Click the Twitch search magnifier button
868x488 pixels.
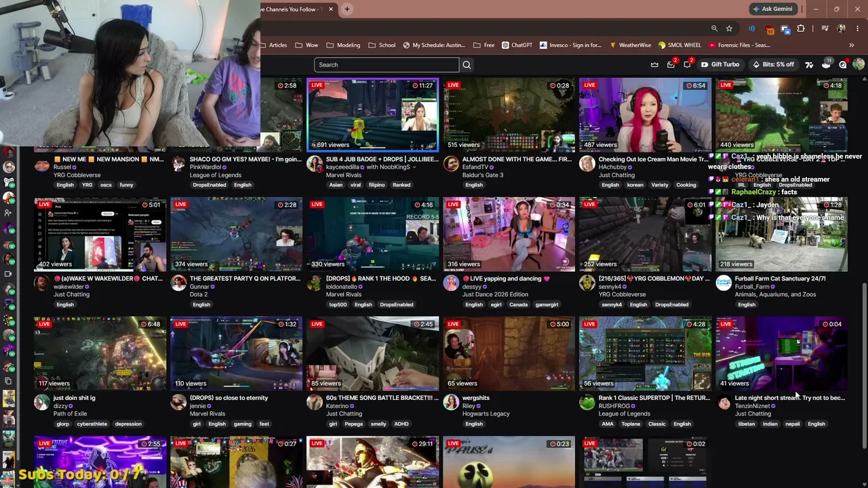pyautogui.click(x=467, y=64)
